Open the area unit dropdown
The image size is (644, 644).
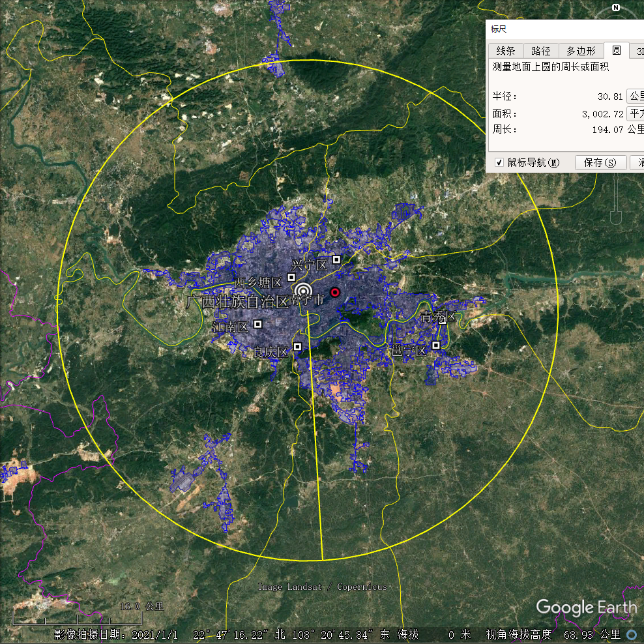pyautogui.click(x=635, y=114)
